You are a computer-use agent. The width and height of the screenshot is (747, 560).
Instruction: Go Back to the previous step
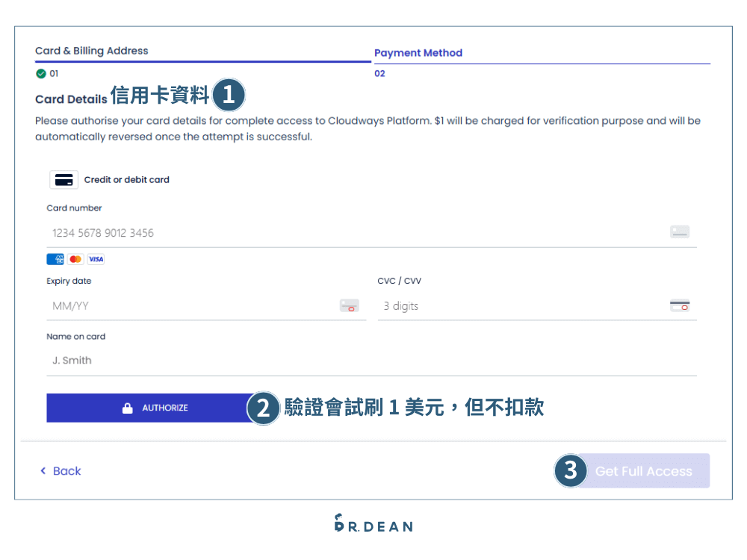pyautogui.click(x=61, y=471)
